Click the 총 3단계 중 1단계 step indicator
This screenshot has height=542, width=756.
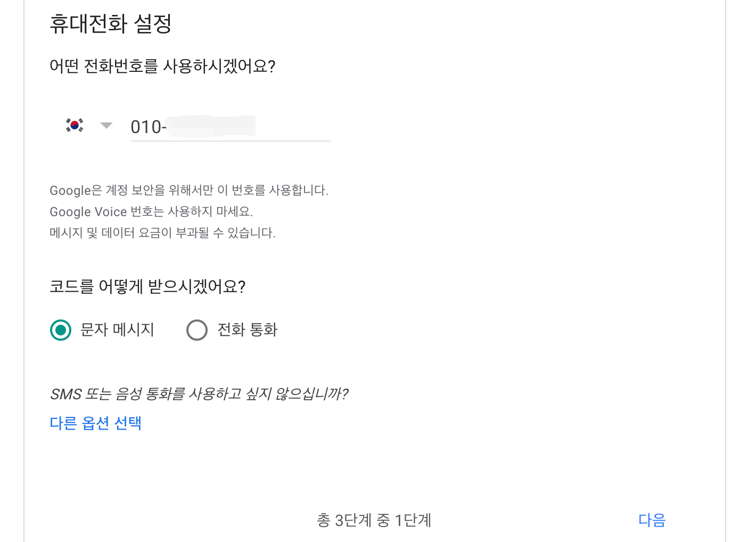pos(374,520)
